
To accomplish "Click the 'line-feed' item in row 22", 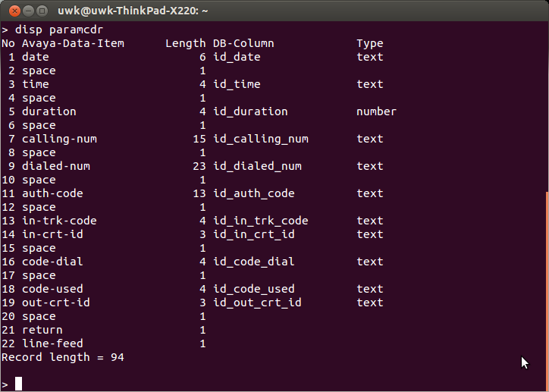I will [53, 343].
